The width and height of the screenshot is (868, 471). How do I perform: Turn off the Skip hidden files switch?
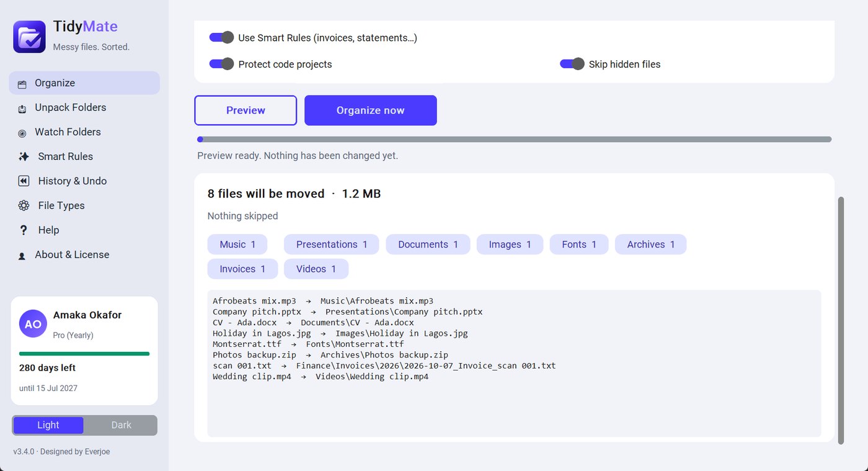point(572,64)
